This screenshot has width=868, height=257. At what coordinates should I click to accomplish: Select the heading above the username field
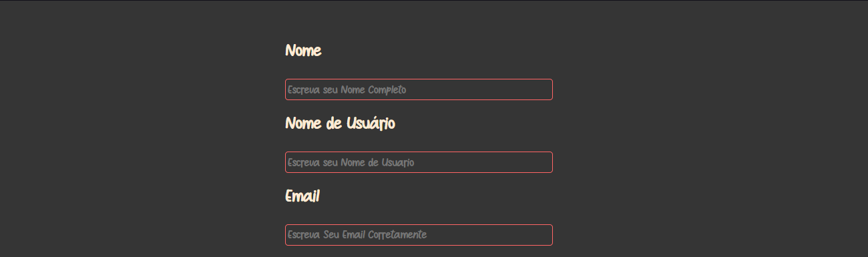340,123
